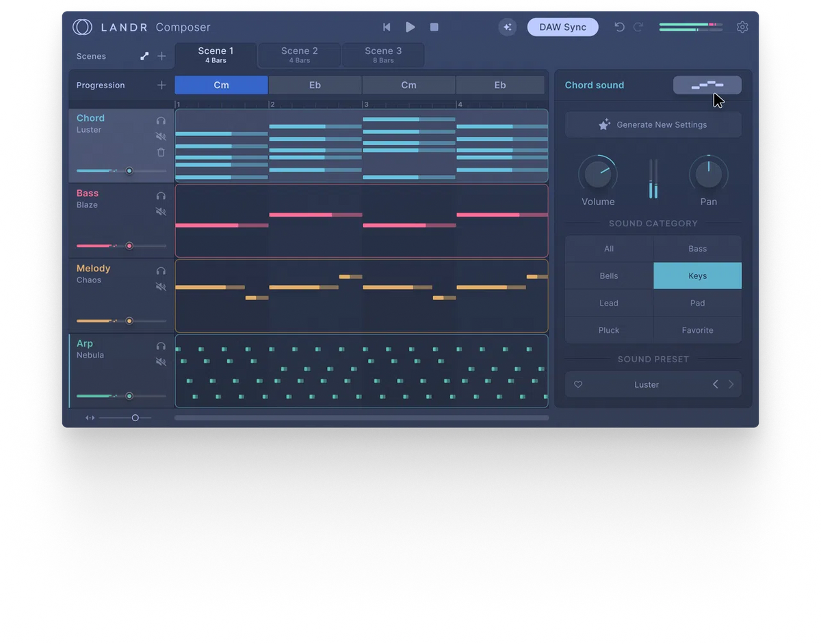The width and height of the screenshot is (821, 644).
Task: Click the AI sparkle icon next to DAW Sync
Action: 507,27
